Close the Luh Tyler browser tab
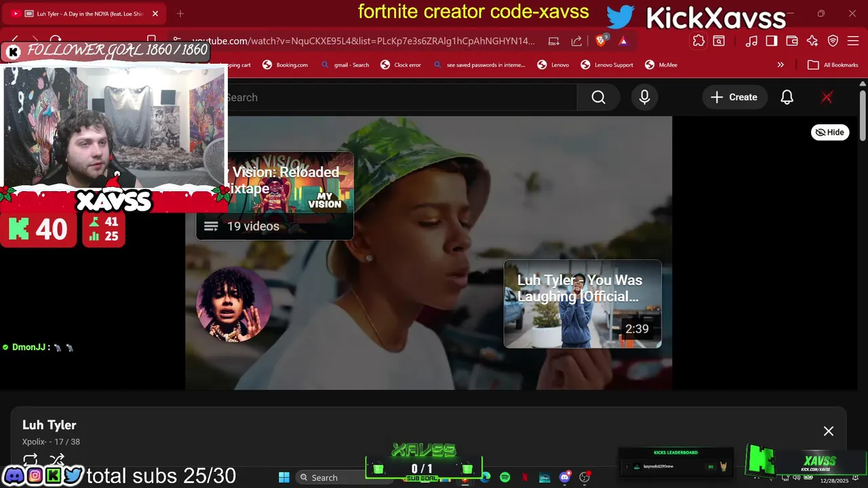The image size is (868, 488). (x=155, y=14)
